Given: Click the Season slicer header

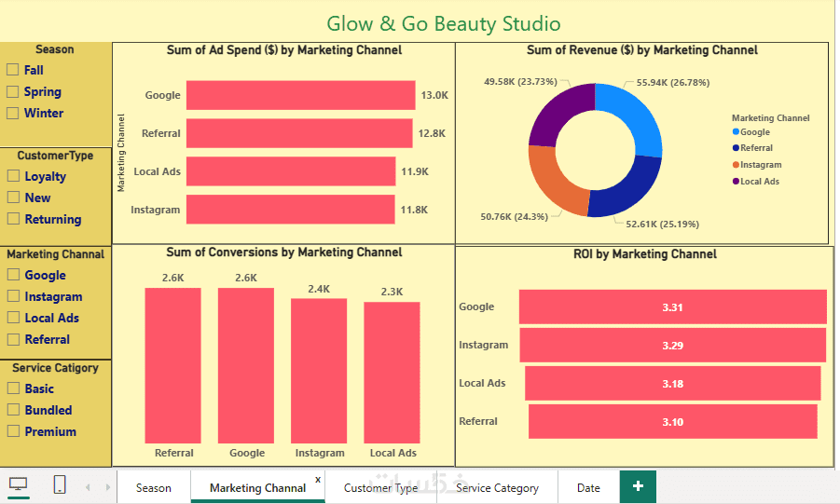Looking at the screenshot, I should click(55, 49).
